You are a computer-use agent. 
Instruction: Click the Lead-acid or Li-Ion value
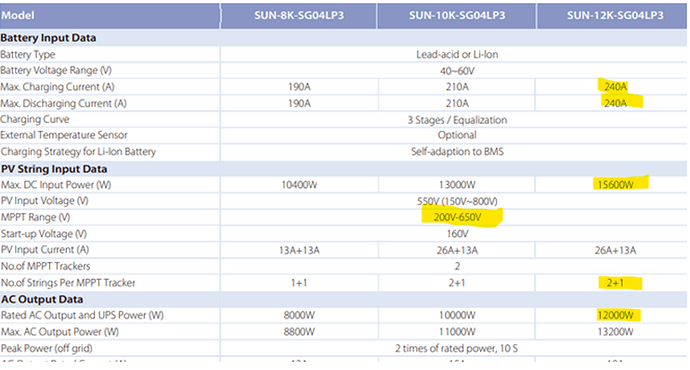click(x=457, y=55)
